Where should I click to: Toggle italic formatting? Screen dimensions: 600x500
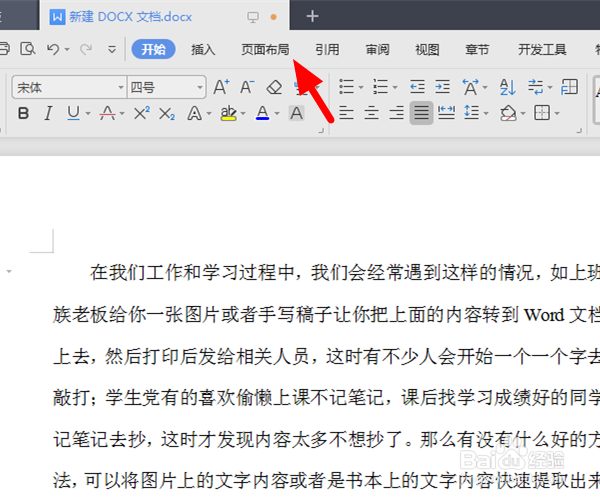point(48,113)
